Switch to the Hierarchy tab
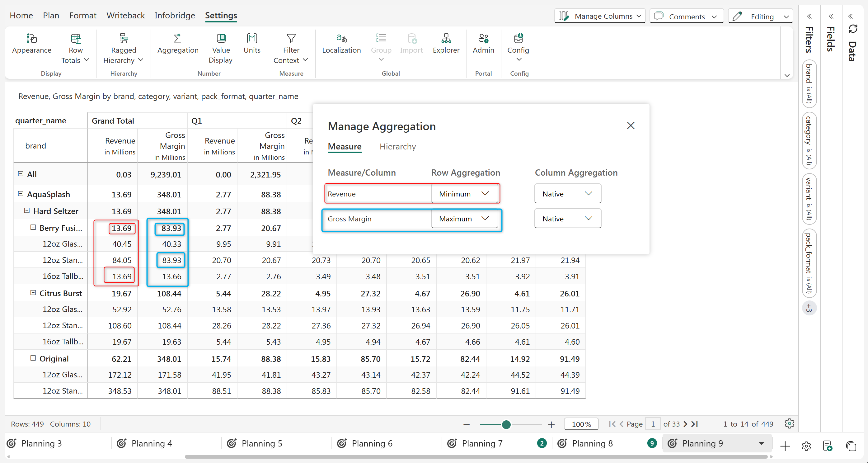This screenshot has width=868, height=463. [398, 147]
